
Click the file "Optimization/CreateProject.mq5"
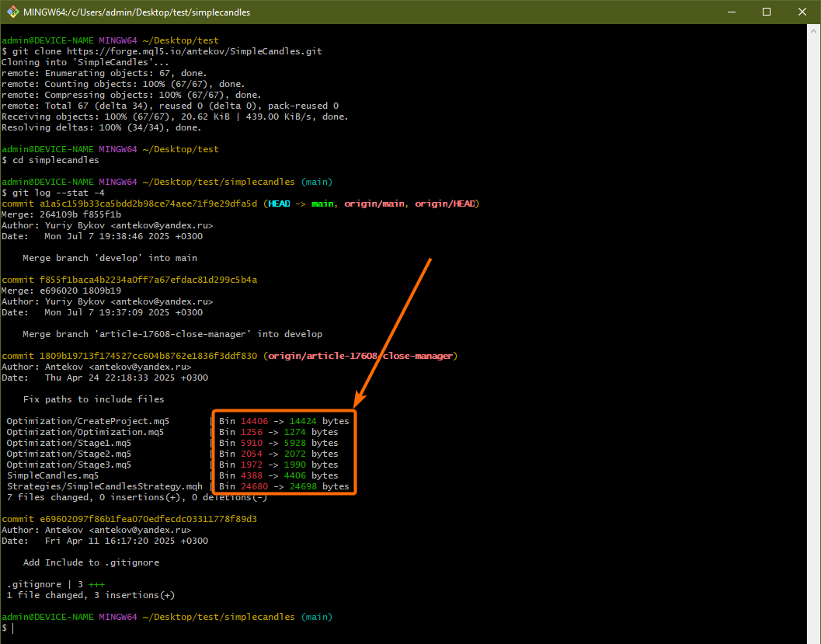[88, 421]
